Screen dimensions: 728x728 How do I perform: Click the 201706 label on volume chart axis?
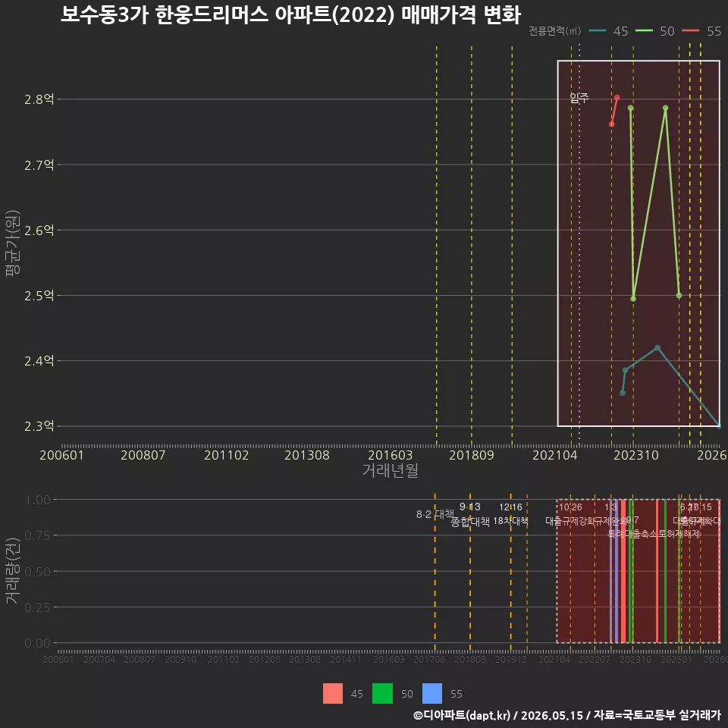pyautogui.click(x=429, y=659)
